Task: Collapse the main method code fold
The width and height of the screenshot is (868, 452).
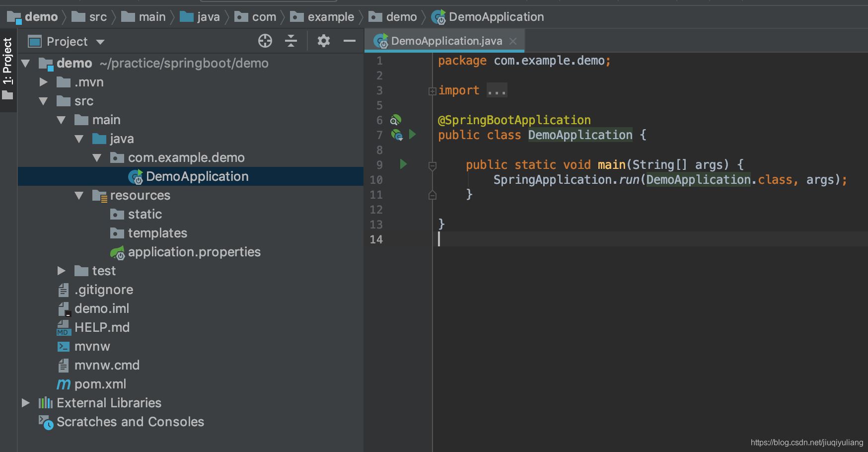Action: pos(433,165)
